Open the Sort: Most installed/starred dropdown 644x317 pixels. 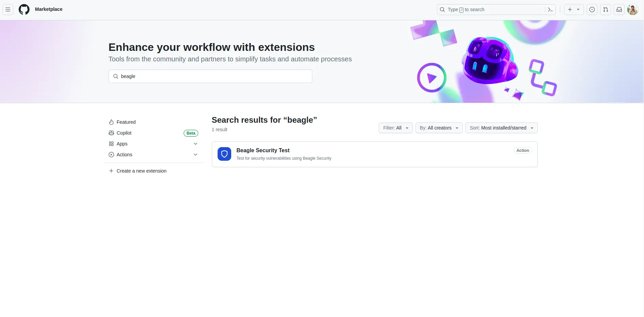(501, 128)
